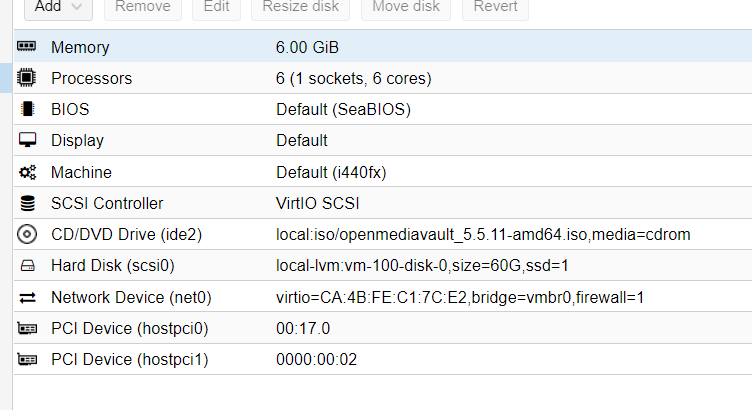This screenshot has height=410, width=752.
Task: Click the Resize disk button
Action: point(300,7)
